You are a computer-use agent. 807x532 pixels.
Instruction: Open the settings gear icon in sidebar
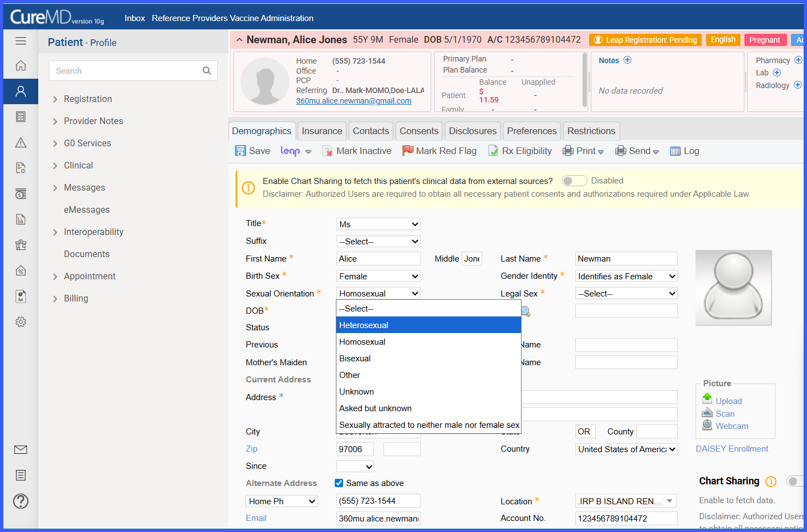21,322
